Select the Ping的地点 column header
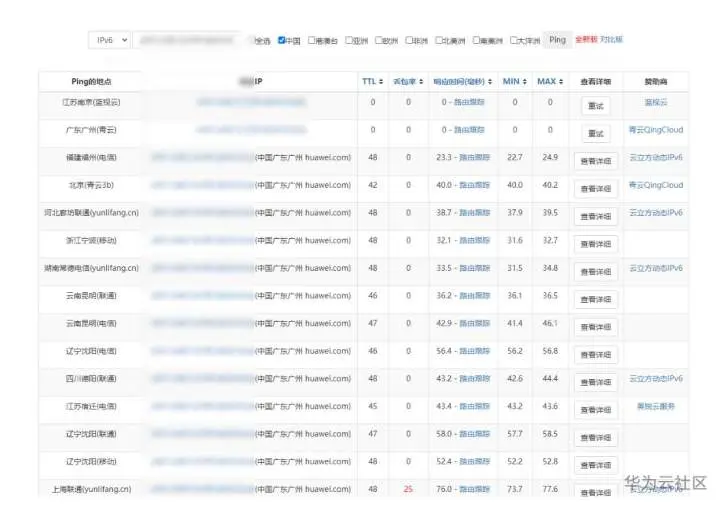720x509 pixels. tap(91, 81)
